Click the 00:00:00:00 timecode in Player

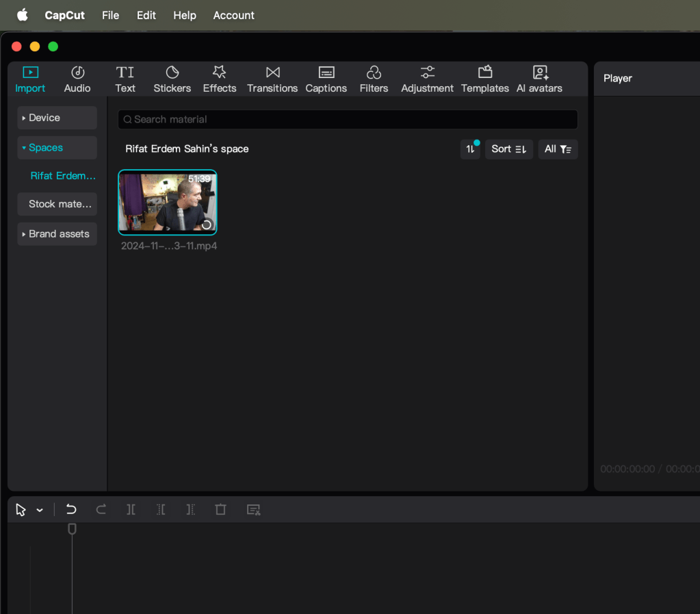tap(627, 469)
